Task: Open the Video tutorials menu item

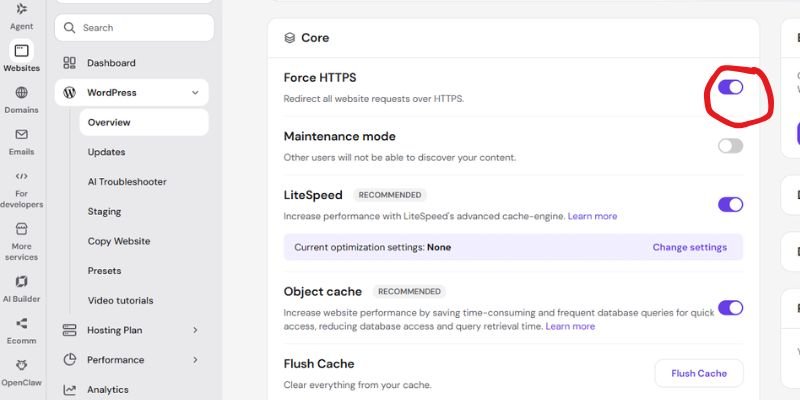Action: [120, 301]
